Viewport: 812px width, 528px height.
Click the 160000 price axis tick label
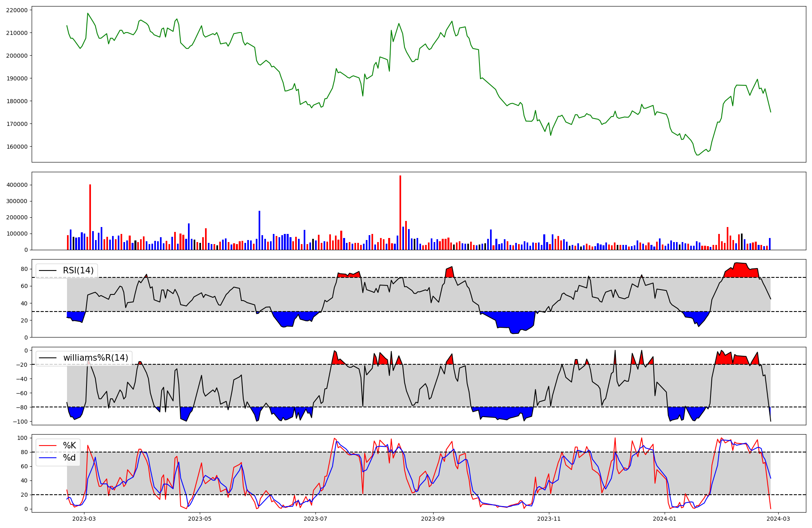[x=17, y=147]
